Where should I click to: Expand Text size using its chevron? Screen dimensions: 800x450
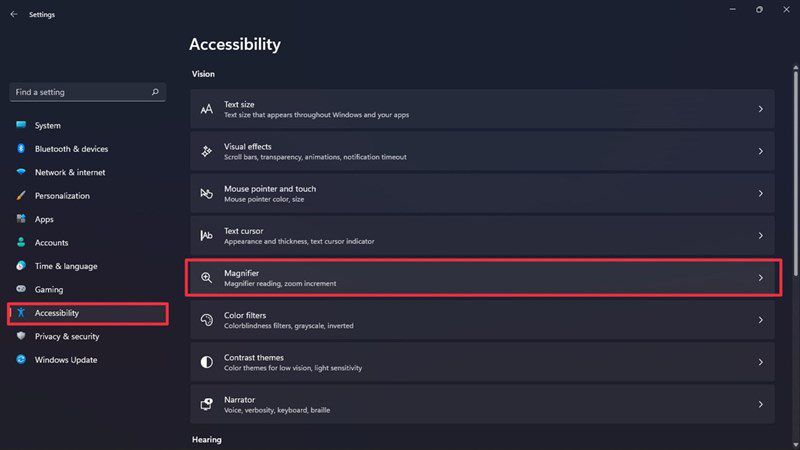point(760,109)
